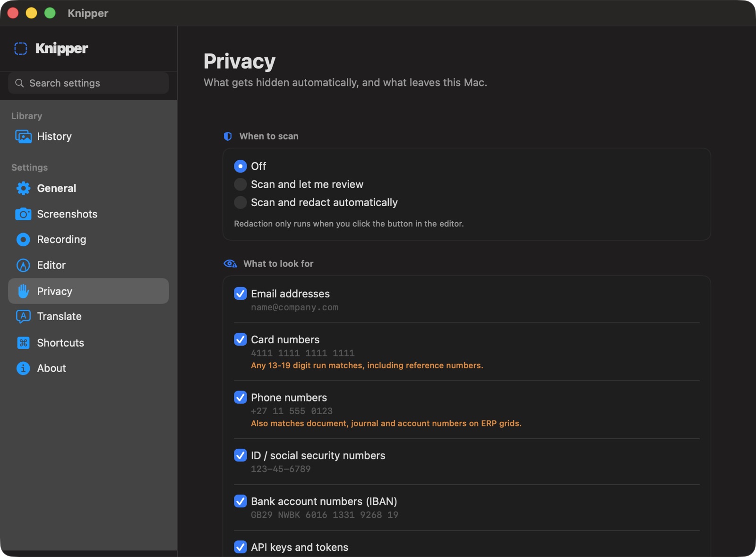Click the magnifier icon in search field
Image resolution: width=756 pixels, height=557 pixels.
tap(19, 83)
